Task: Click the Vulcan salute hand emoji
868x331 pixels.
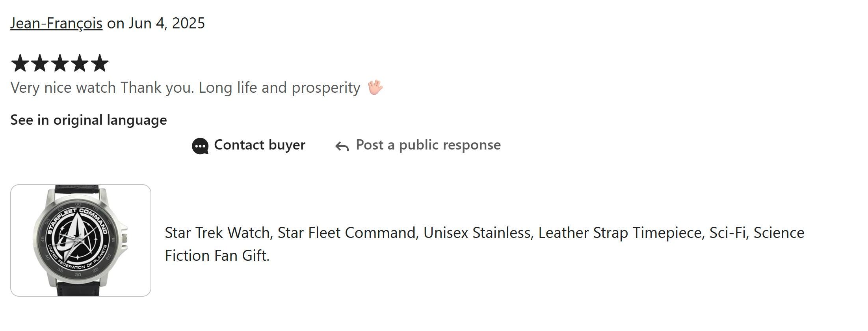Action: 375,87
